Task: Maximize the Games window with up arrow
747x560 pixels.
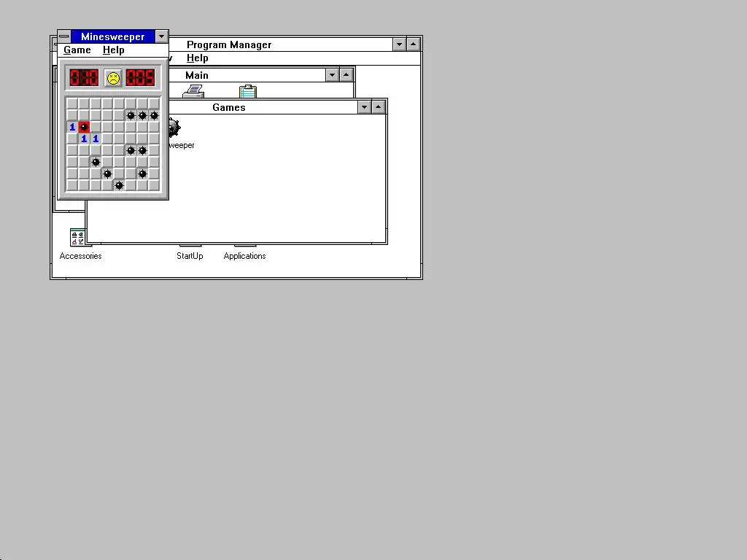Action: click(x=379, y=107)
